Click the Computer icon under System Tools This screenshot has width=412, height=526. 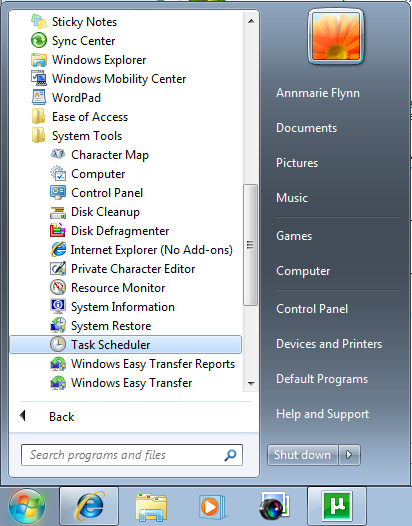click(x=58, y=174)
